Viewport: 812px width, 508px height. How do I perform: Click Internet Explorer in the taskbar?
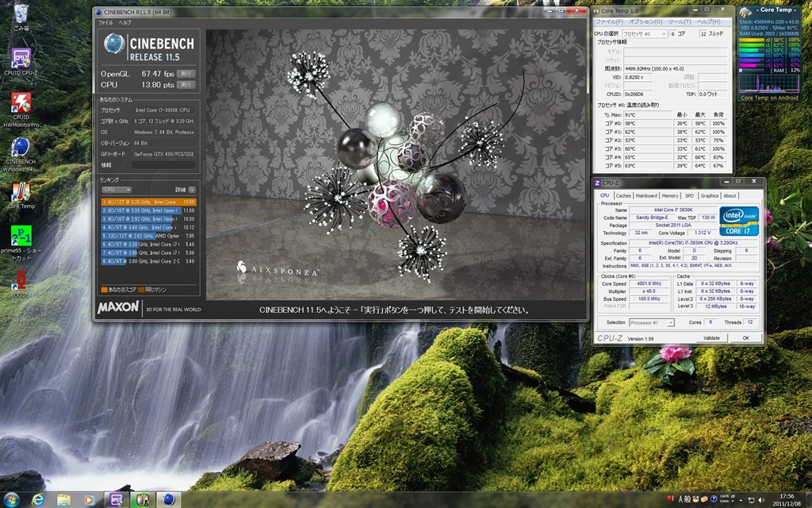click(37, 498)
